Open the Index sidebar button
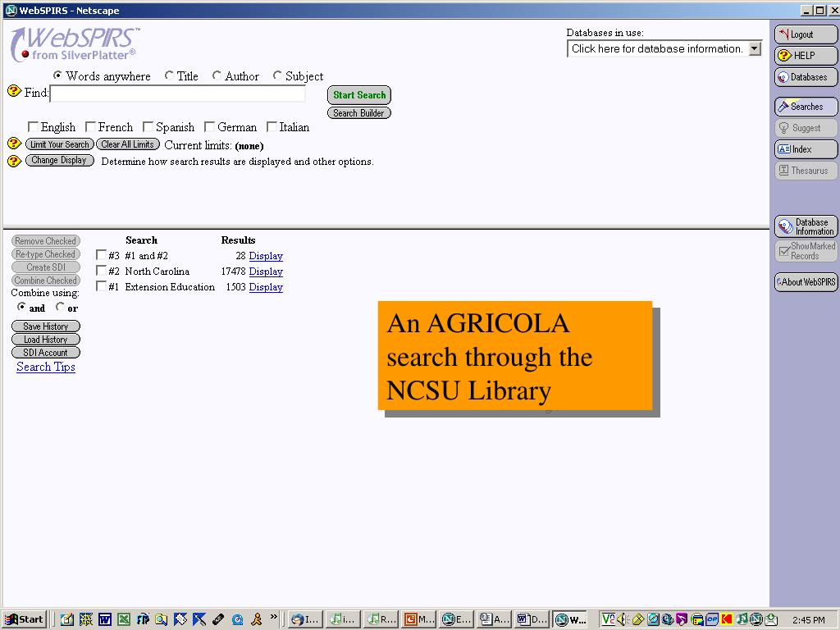 [806, 149]
